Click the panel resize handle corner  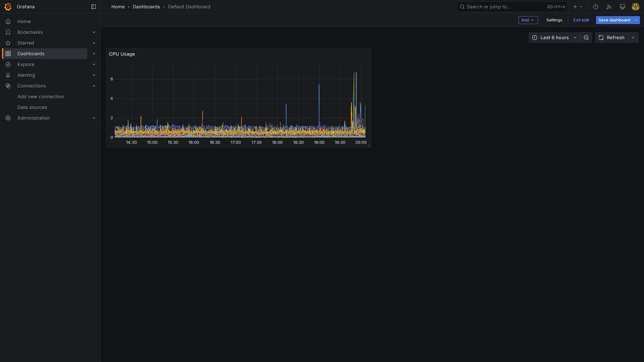(369, 145)
